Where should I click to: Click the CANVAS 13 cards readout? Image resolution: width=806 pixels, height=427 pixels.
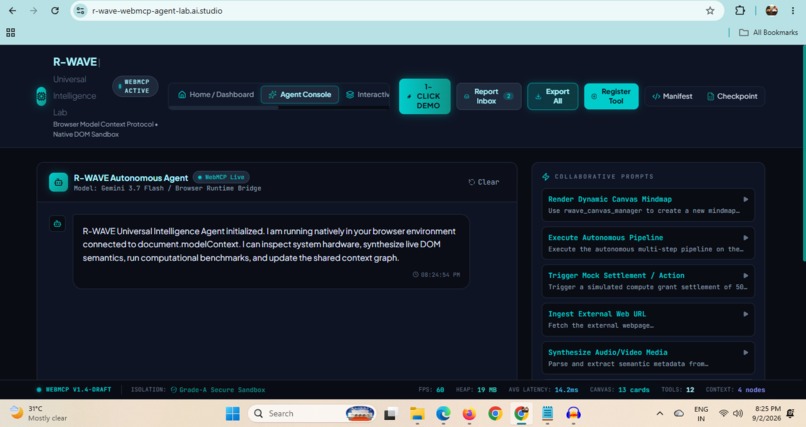619,390
